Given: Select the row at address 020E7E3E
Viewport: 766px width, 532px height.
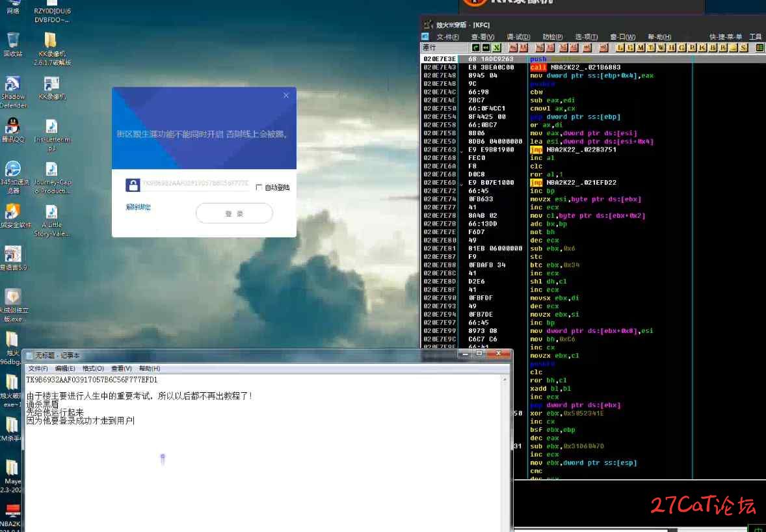Looking at the screenshot, I should coord(557,59).
